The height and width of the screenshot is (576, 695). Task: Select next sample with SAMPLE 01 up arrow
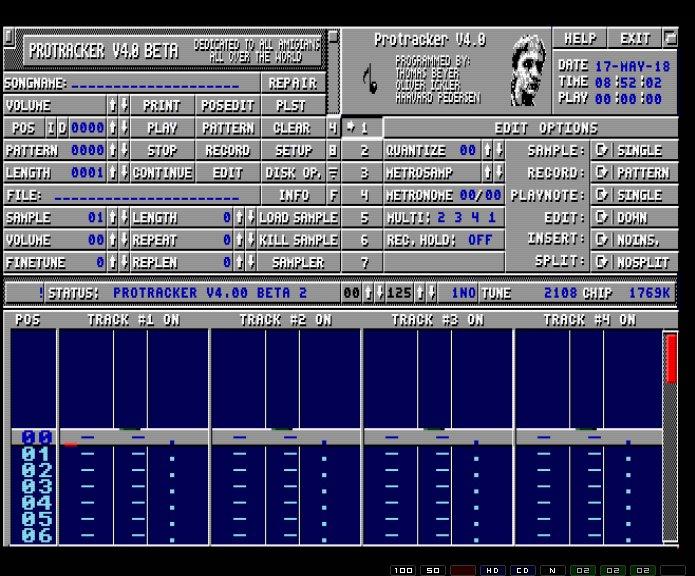(113, 217)
